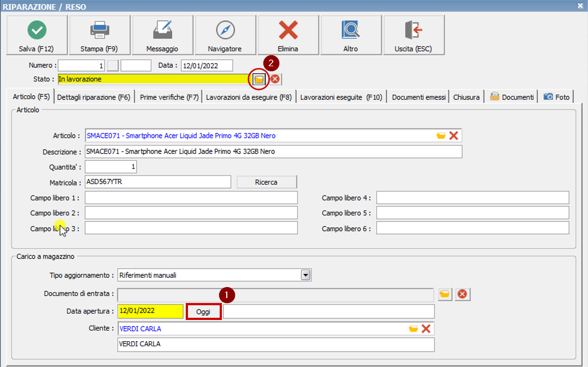The width and height of the screenshot is (588, 367).
Task: Open folder icon beside Documento di entrata
Action: [445, 295]
